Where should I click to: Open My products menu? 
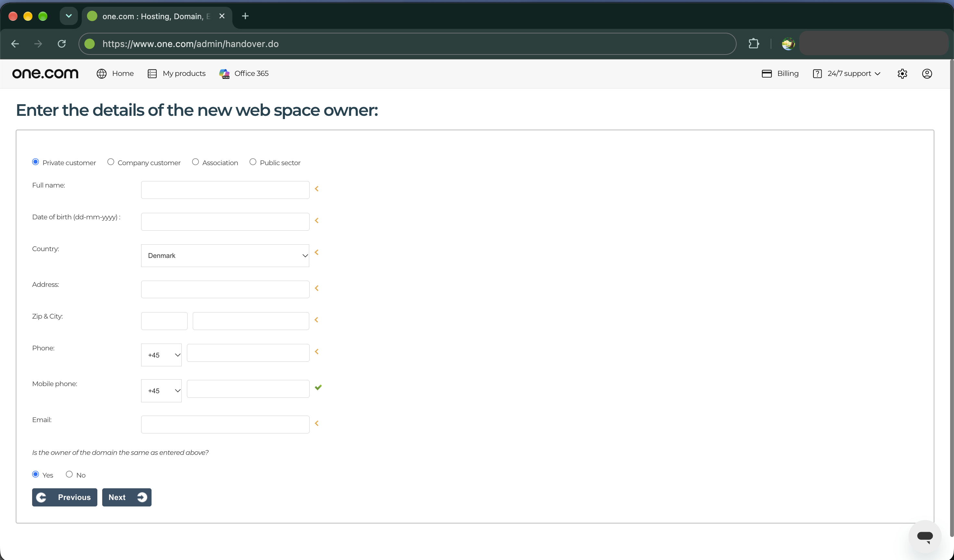[184, 73]
